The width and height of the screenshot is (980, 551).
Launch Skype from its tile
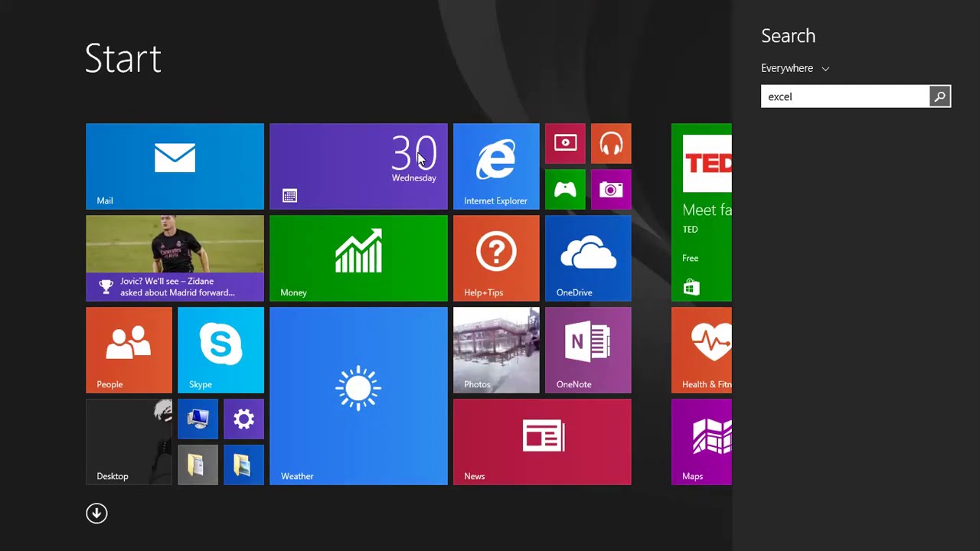pyautogui.click(x=220, y=350)
